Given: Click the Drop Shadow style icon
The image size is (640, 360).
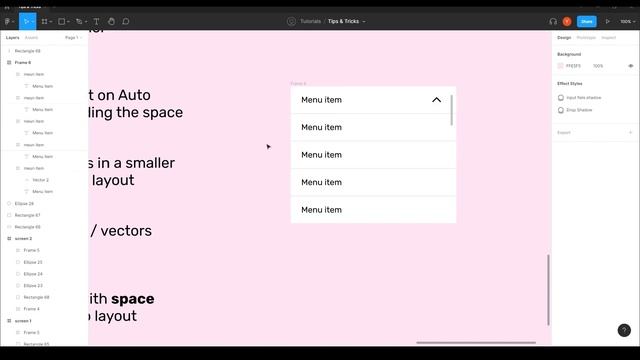Looking at the screenshot, I should coord(561,110).
